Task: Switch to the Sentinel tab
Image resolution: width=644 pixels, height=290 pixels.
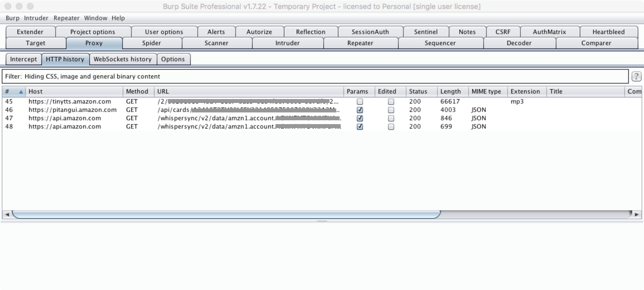Action: tap(425, 32)
